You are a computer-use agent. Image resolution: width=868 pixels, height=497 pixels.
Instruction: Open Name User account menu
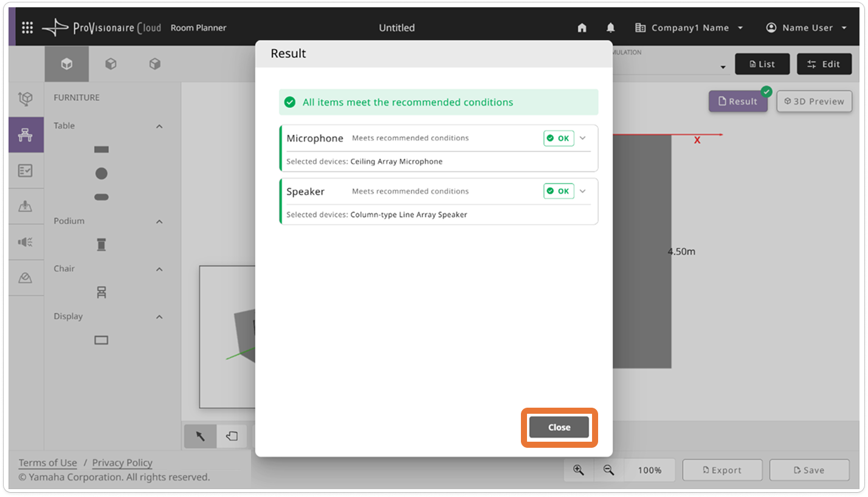tap(807, 28)
